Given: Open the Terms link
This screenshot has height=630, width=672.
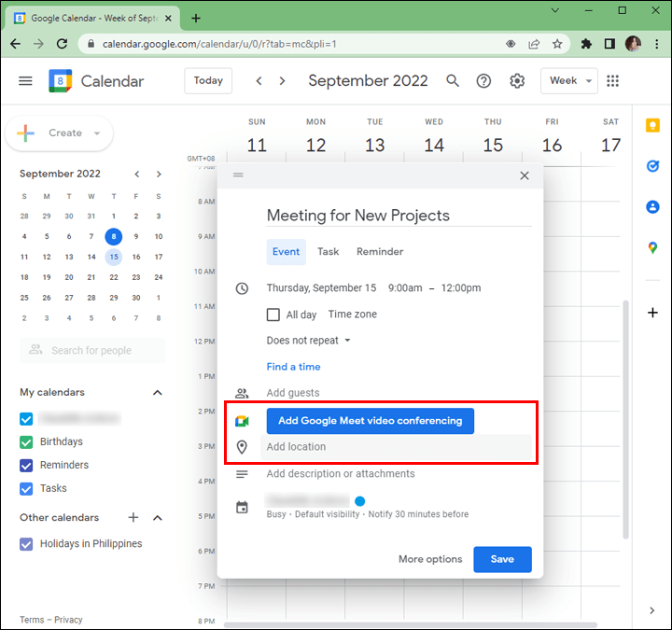Looking at the screenshot, I should [32, 620].
